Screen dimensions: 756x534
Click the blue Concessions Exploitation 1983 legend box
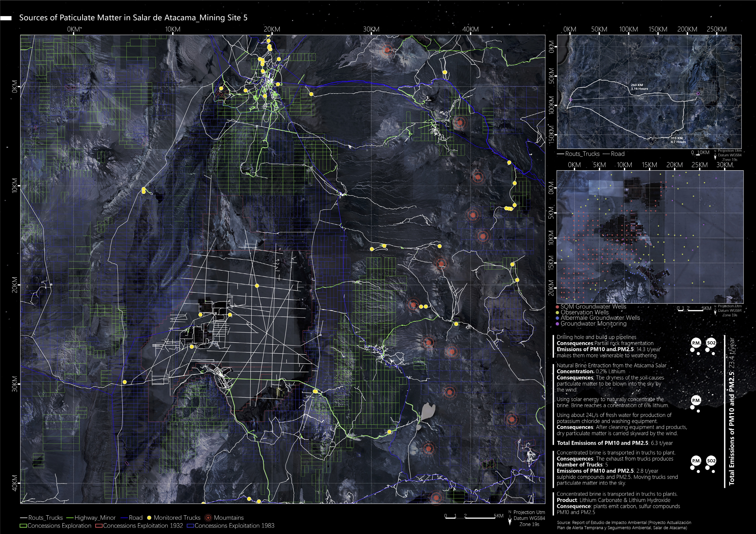[x=190, y=526]
